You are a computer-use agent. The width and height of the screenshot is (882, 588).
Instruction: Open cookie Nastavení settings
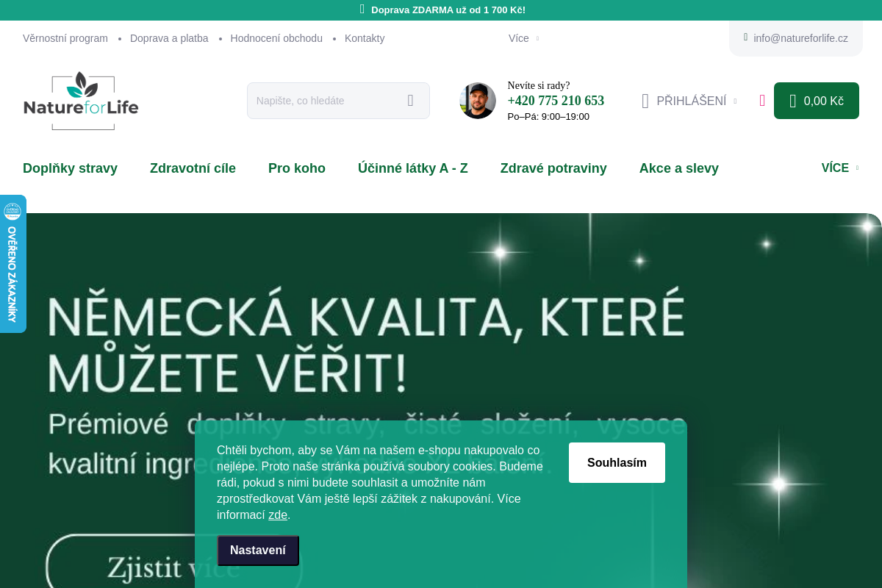click(x=258, y=551)
